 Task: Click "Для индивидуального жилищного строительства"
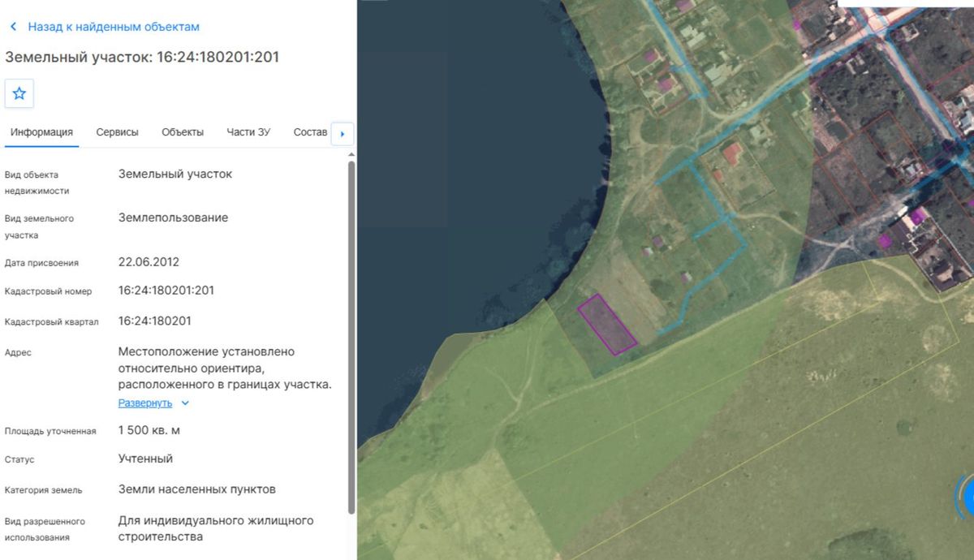[x=216, y=528]
